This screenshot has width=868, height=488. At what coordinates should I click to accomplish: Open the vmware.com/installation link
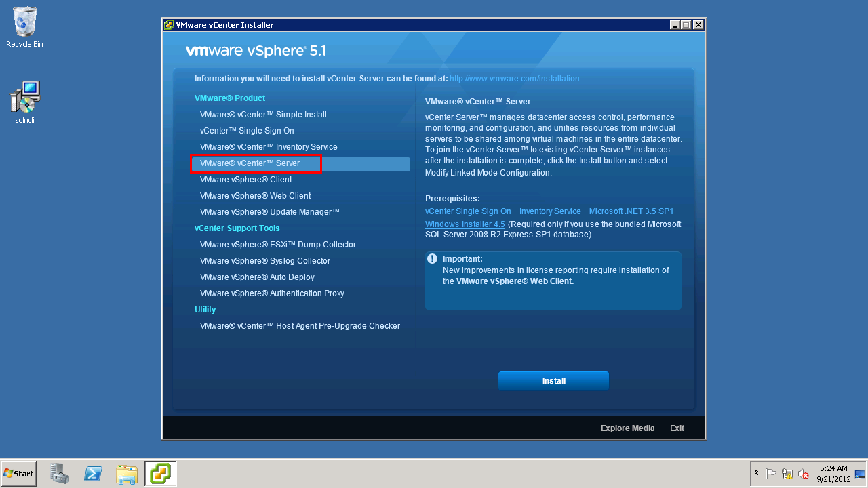pyautogui.click(x=514, y=79)
